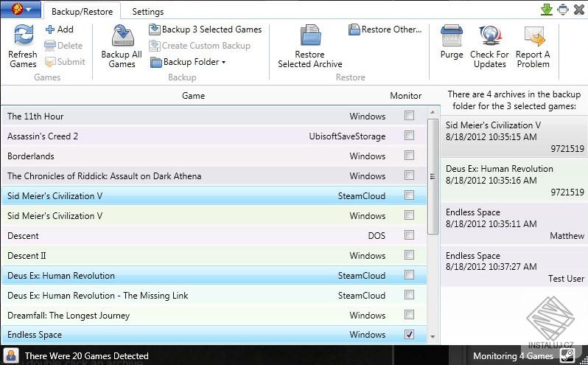Enable monitoring for Descent II
The image size is (588, 365).
pyautogui.click(x=409, y=254)
